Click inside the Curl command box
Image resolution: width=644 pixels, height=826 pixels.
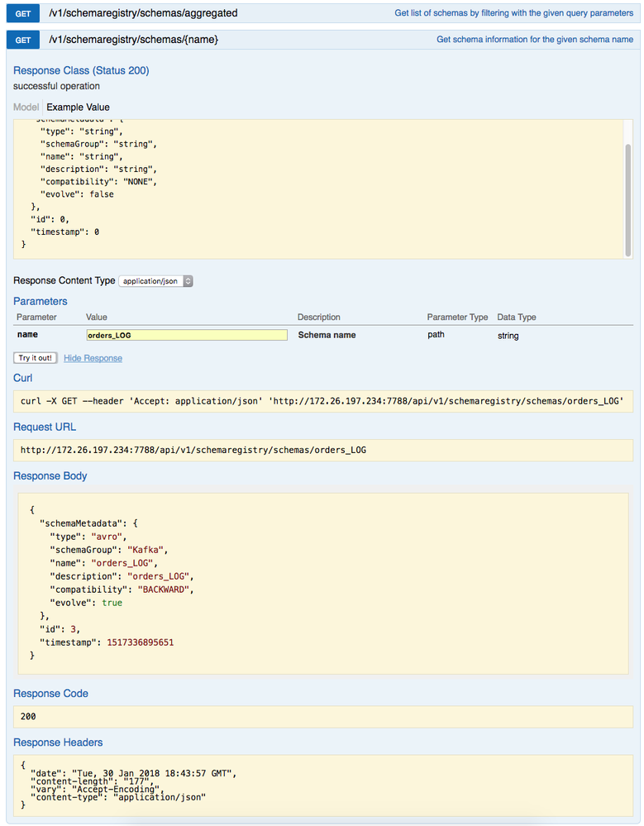coord(322,402)
